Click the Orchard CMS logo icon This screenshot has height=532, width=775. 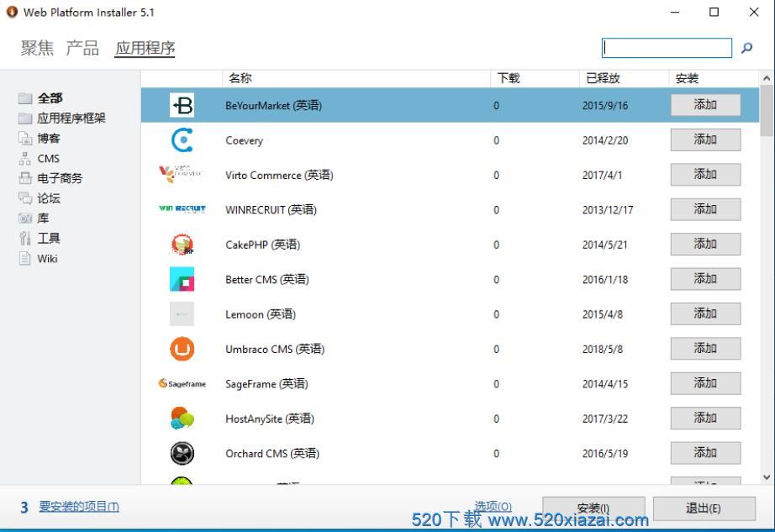pyautogui.click(x=182, y=453)
